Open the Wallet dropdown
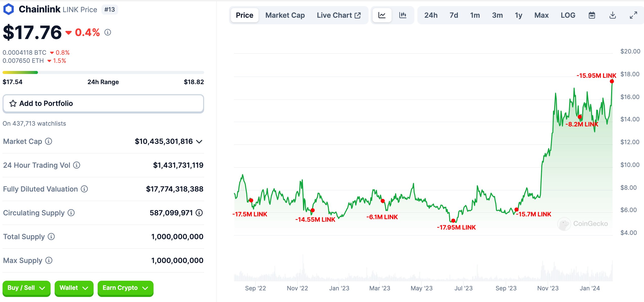Screen dimensions: 644x302 (x=74, y=288)
